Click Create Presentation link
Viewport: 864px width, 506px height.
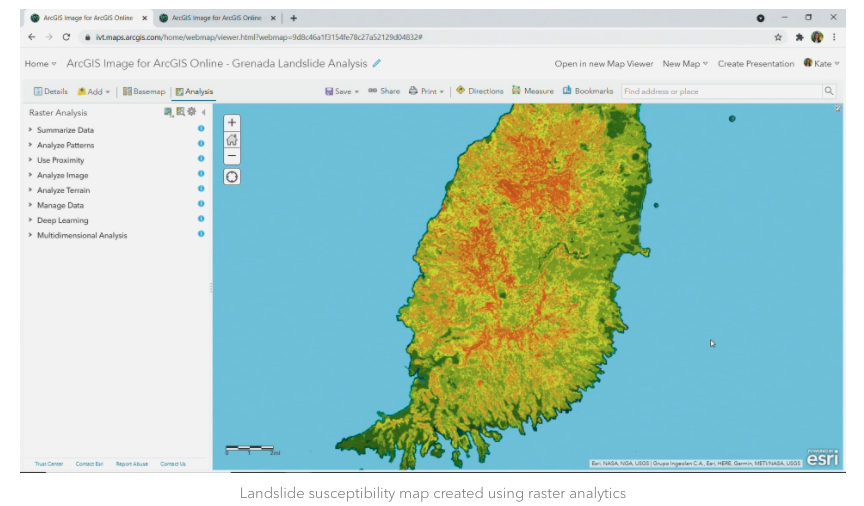click(x=756, y=64)
